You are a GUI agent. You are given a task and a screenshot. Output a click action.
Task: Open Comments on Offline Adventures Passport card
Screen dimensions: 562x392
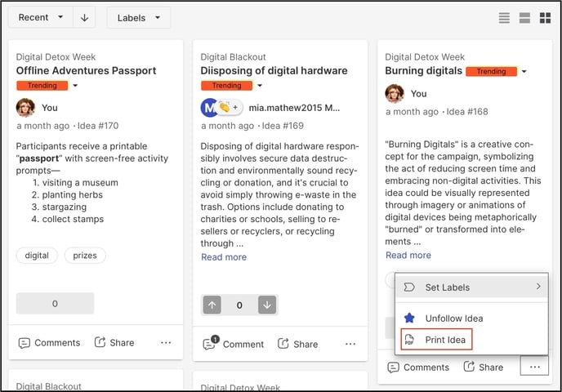(50, 343)
